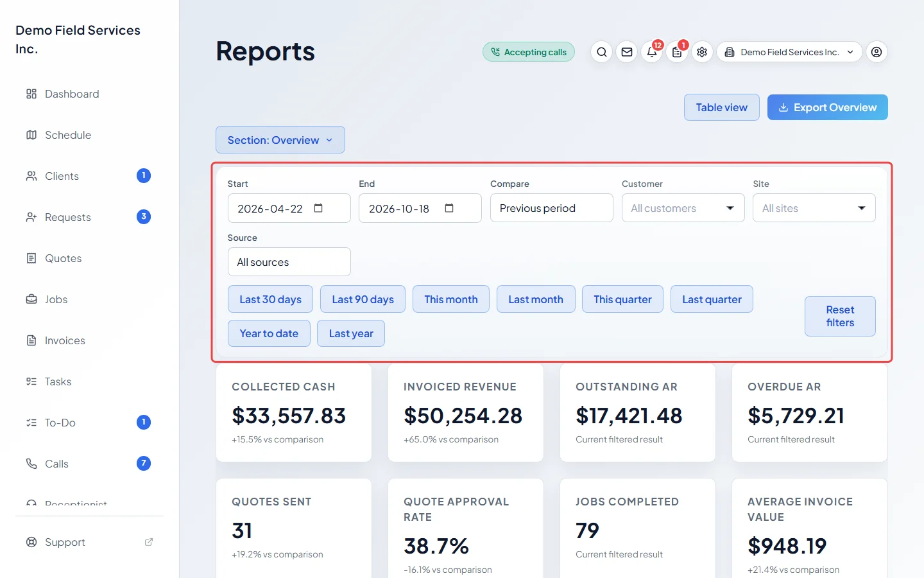The image size is (924, 578).
Task: Open the settings gear icon
Action: point(702,52)
